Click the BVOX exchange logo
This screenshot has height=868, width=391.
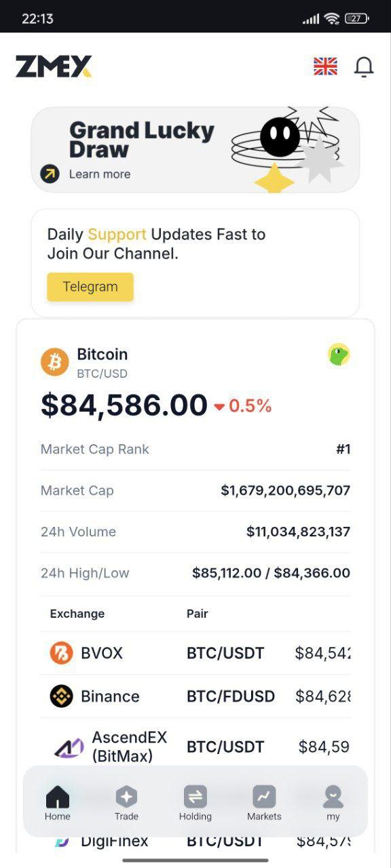click(x=61, y=653)
